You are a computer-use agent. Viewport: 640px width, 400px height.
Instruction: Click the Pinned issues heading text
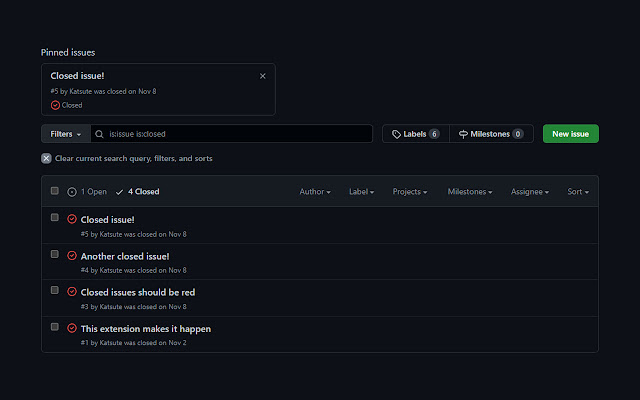tap(68, 53)
